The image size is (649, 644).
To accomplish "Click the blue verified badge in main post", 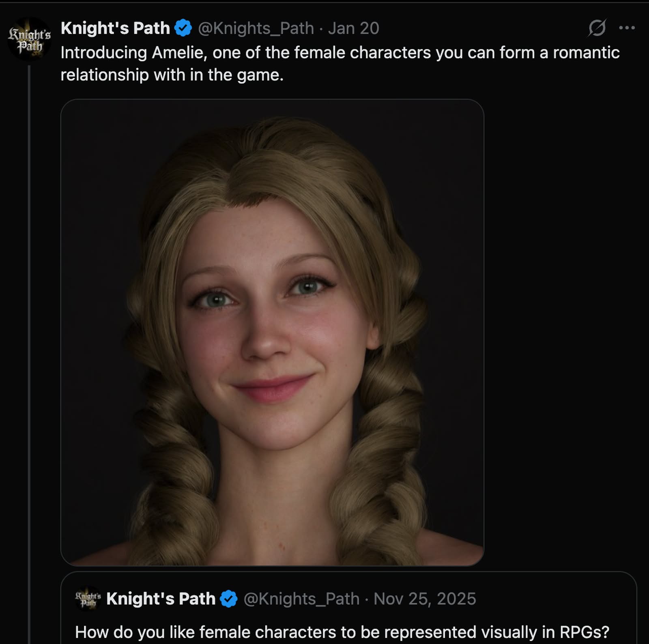I will pos(183,28).
